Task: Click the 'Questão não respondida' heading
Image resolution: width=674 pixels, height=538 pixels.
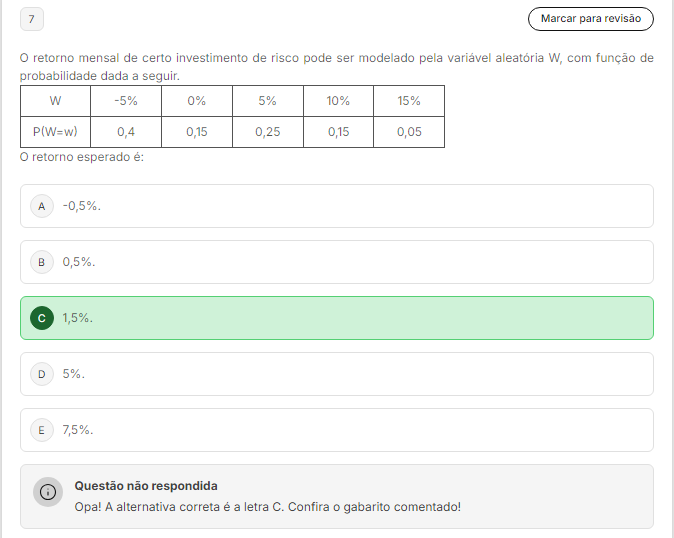Action: pos(146,486)
